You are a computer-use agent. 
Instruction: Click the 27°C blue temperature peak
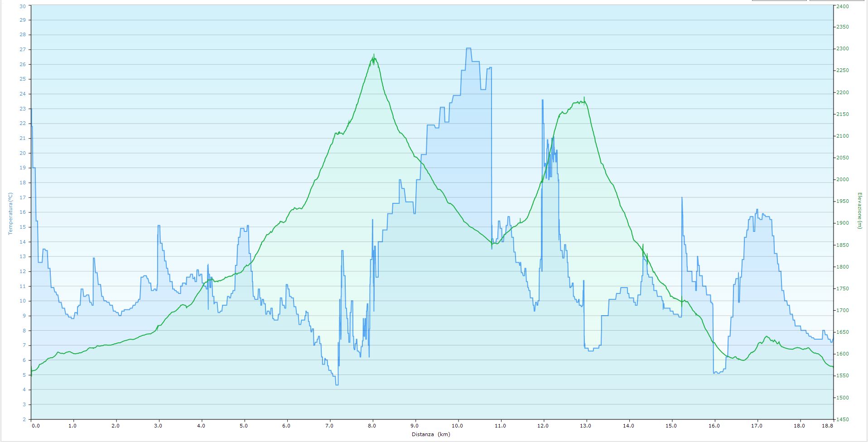coord(468,48)
